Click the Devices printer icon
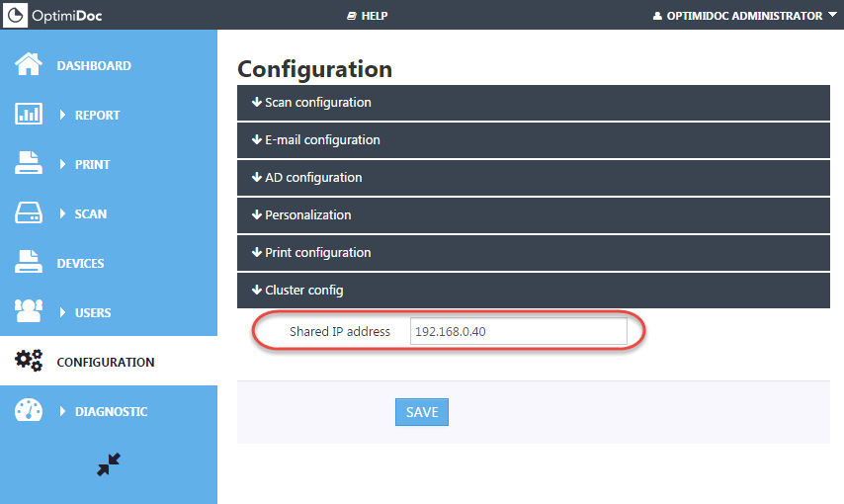The image size is (844, 504). pos(29,263)
